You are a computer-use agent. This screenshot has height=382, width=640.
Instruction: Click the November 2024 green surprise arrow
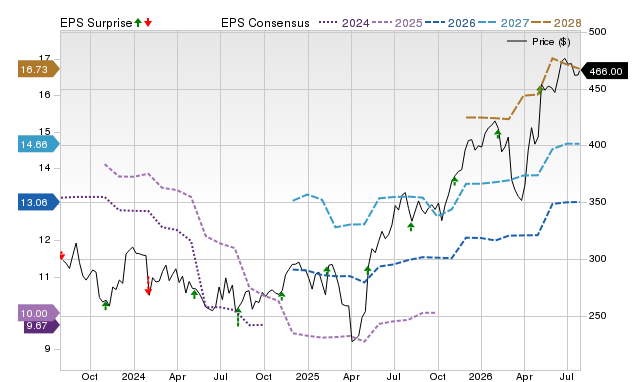282,295
